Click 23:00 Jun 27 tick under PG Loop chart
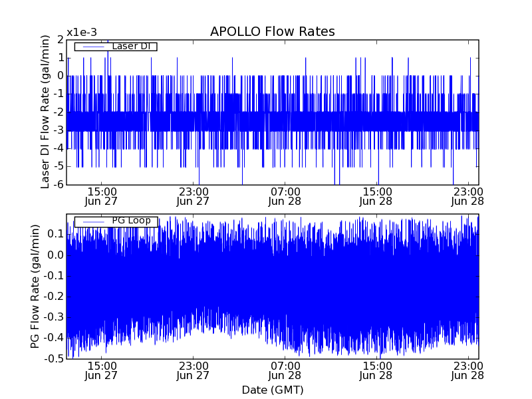This screenshot has height=399, width=532. [x=193, y=371]
